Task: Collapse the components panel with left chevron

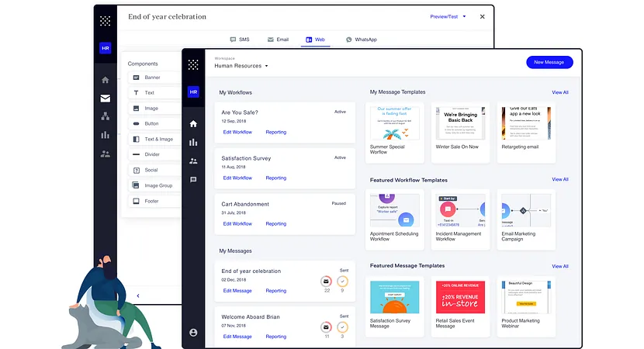Action: 138,295
